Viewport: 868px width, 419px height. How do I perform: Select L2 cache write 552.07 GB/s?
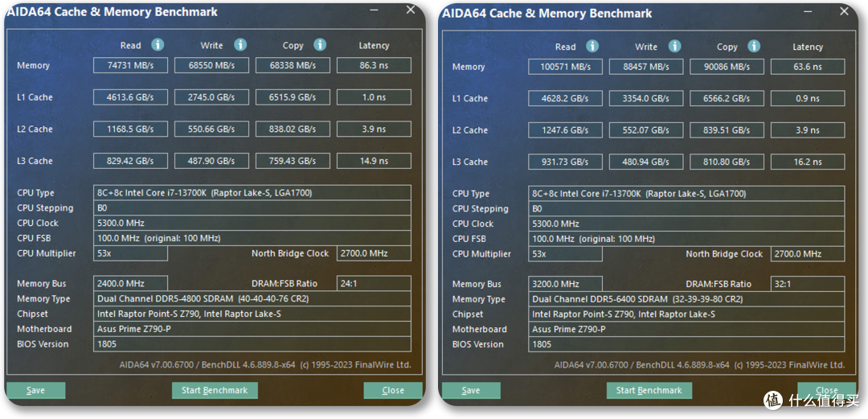646,130
